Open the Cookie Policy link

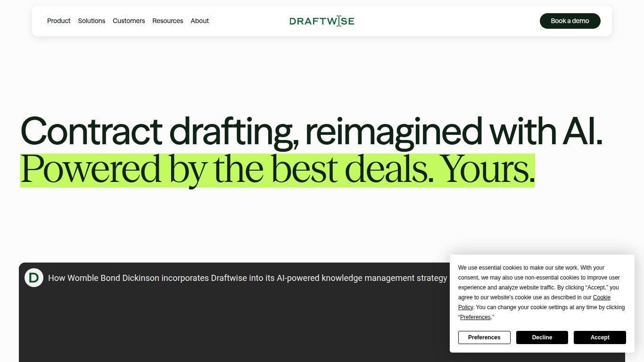click(601, 297)
